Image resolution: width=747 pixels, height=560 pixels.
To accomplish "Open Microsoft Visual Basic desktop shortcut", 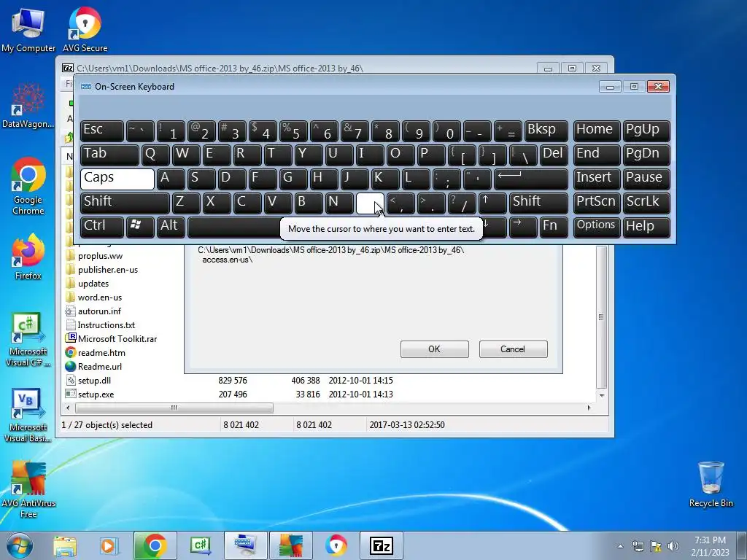I will [28, 415].
